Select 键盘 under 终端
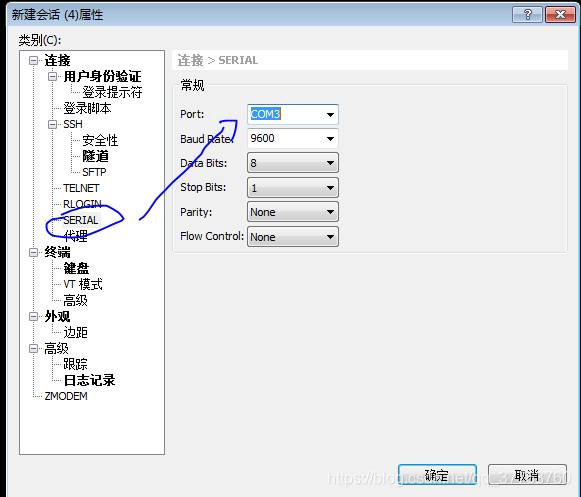The image size is (581, 497). pyautogui.click(x=76, y=268)
